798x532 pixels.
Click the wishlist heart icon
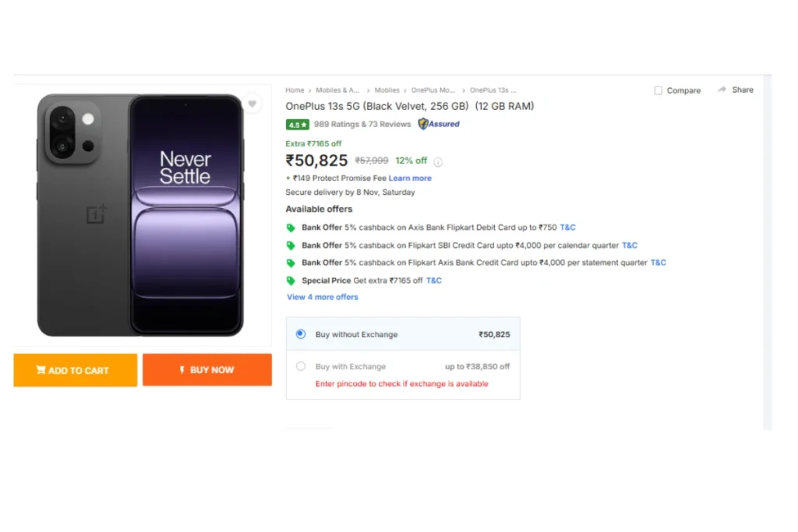(x=252, y=104)
